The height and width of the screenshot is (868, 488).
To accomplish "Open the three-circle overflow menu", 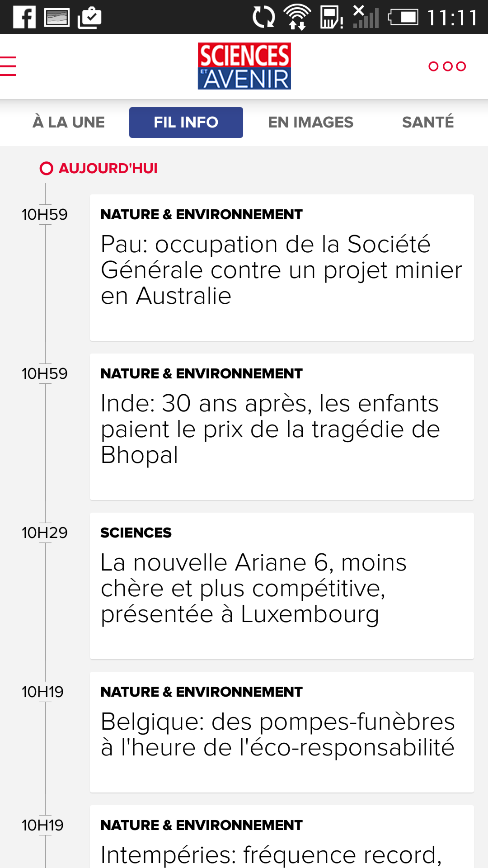I will pos(447,66).
